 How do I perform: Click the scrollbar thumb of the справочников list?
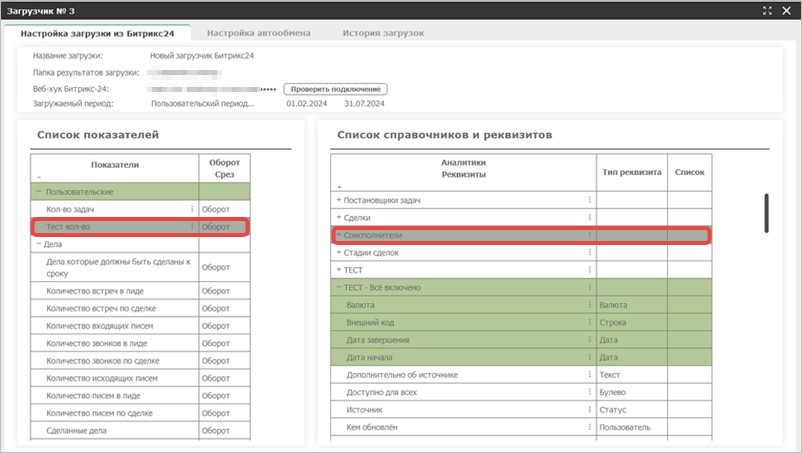click(766, 213)
